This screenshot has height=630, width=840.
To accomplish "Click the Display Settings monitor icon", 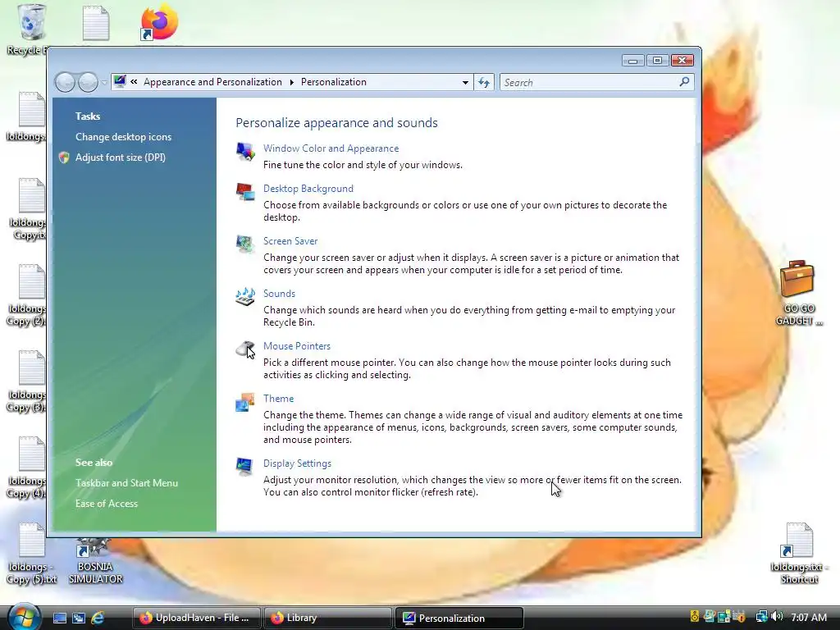I will (x=245, y=467).
